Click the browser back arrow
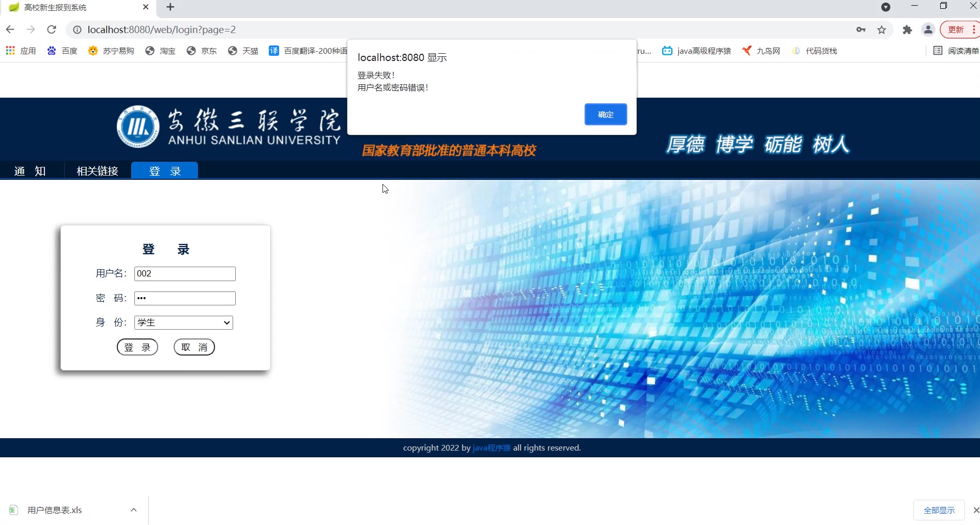 10,29
